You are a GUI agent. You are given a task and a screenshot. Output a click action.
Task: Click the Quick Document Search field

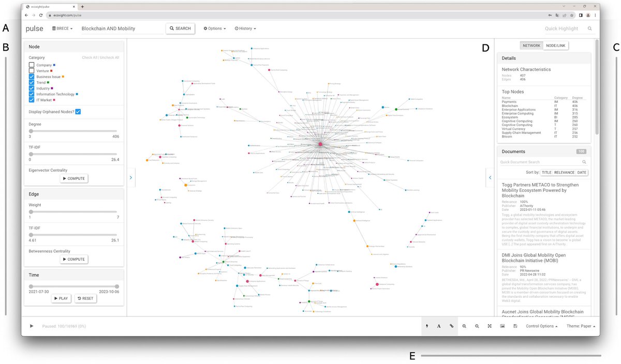[x=540, y=162]
